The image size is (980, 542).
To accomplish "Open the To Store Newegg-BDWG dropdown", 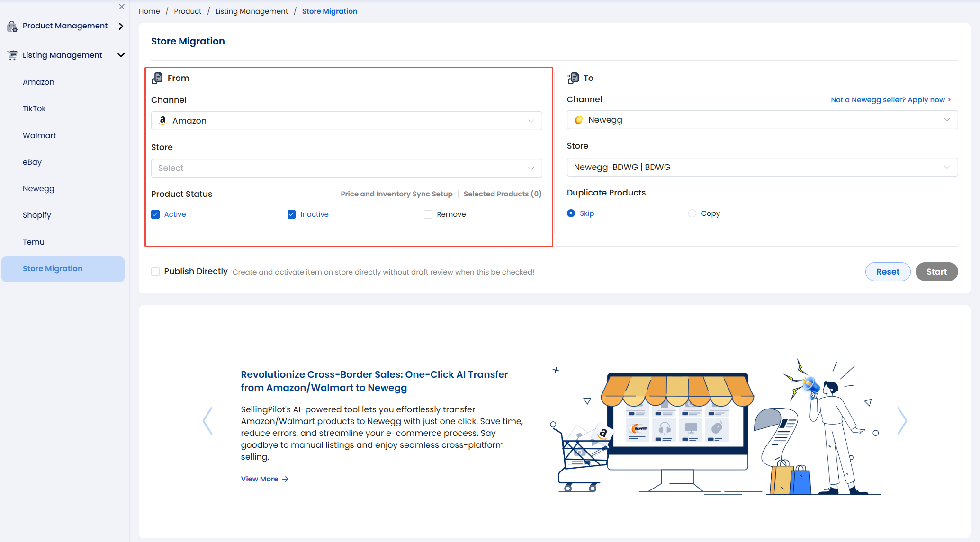I will [x=762, y=167].
